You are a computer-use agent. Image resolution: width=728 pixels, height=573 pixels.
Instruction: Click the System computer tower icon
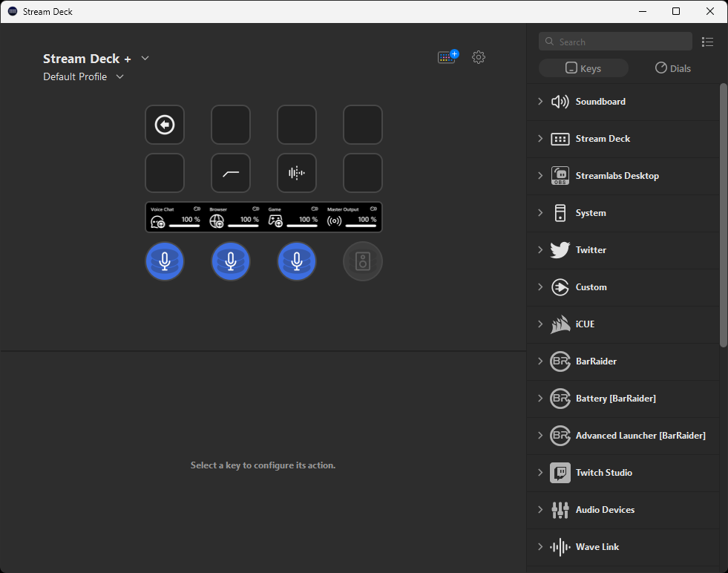click(x=560, y=213)
